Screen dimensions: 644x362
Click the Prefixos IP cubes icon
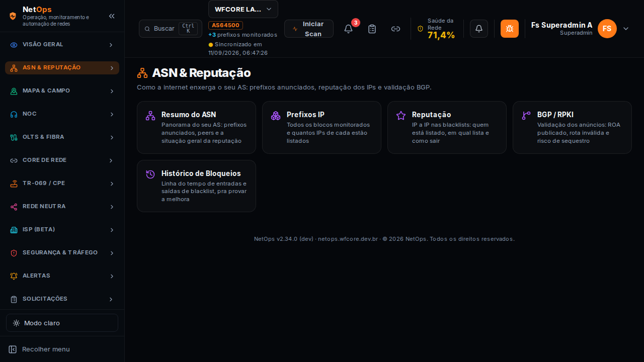click(276, 116)
